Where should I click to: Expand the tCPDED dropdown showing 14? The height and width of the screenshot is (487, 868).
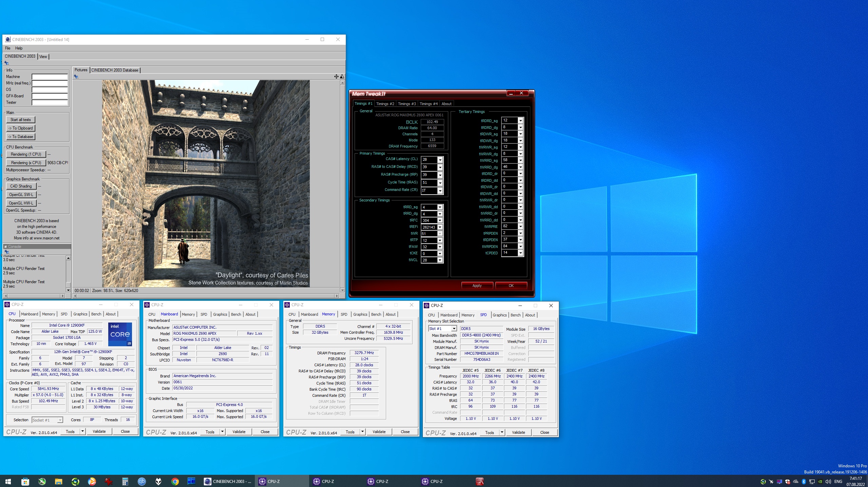tap(520, 253)
